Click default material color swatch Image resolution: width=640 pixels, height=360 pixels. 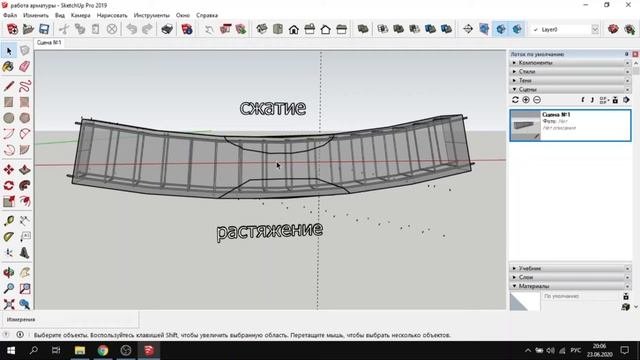(525, 302)
